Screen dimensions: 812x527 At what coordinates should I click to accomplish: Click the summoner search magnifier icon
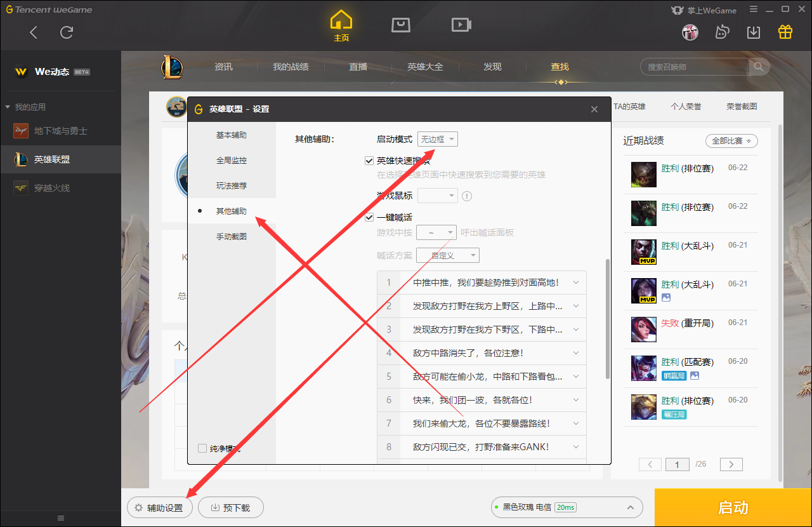point(759,67)
